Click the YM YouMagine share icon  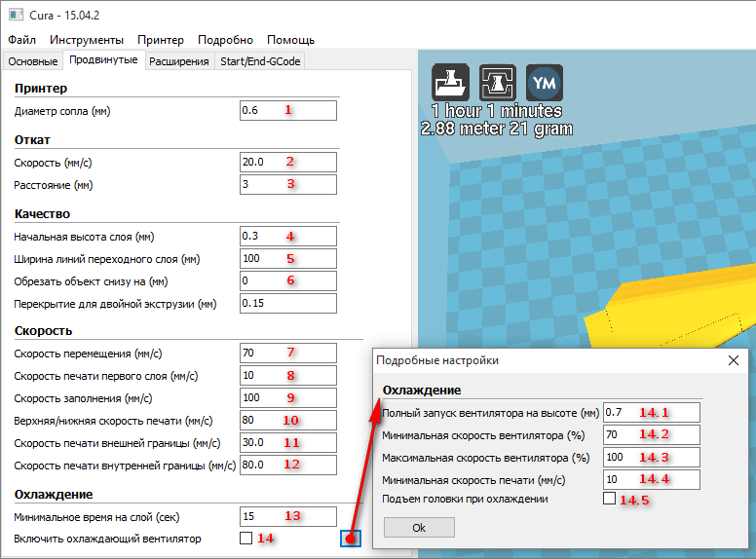click(544, 82)
